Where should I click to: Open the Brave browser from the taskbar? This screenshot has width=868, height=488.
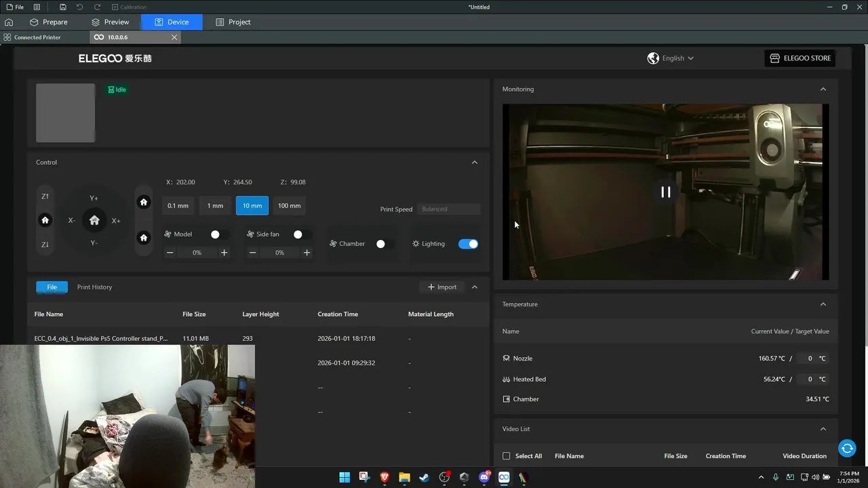click(x=384, y=477)
